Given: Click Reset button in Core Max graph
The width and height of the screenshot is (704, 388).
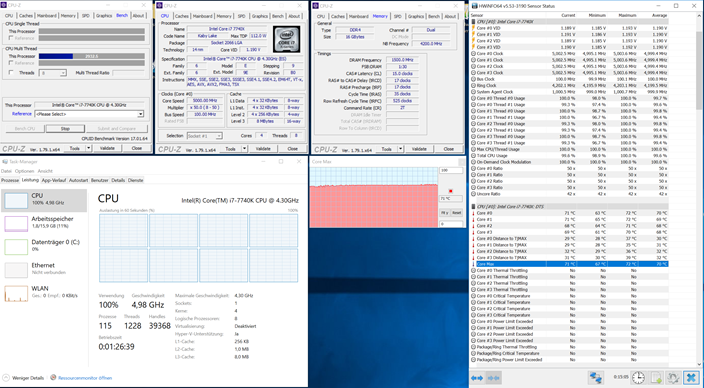Looking at the screenshot, I should tap(456, 213).
